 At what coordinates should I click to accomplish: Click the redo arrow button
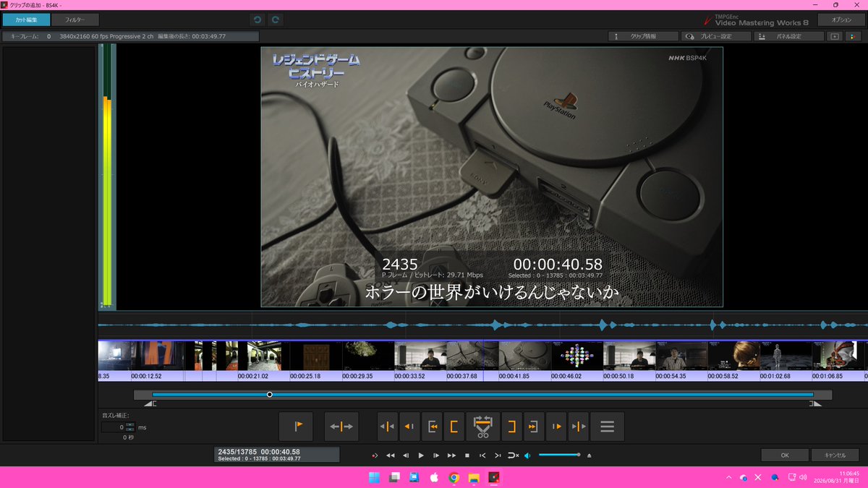[276, 20]
